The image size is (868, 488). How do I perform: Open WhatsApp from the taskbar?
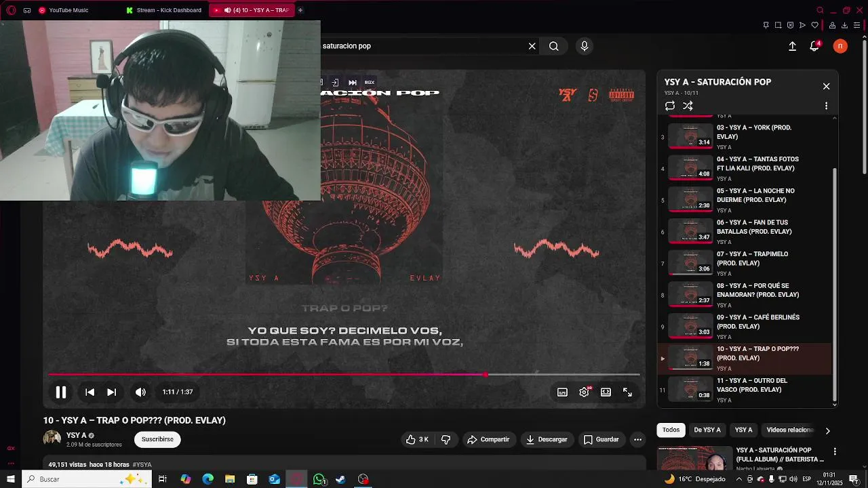(319, 479)
